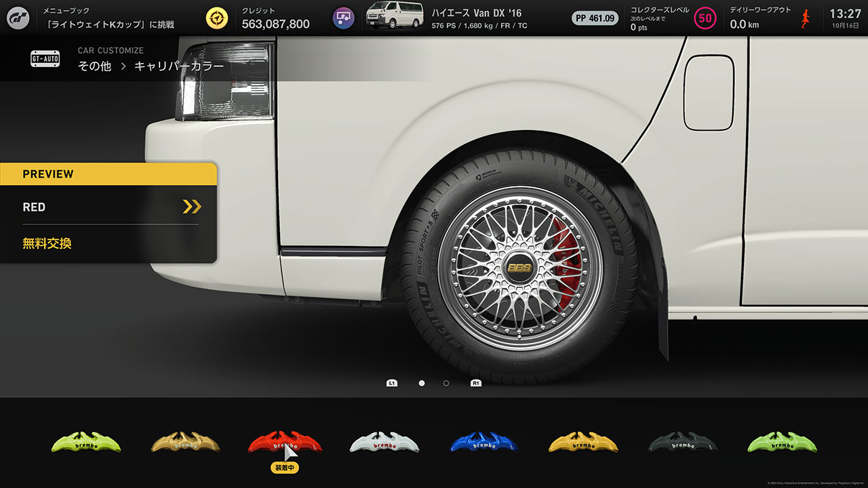Click the キャリパーカラー breadcrumb label
868x488 pixels.
[x=179, y=66]
